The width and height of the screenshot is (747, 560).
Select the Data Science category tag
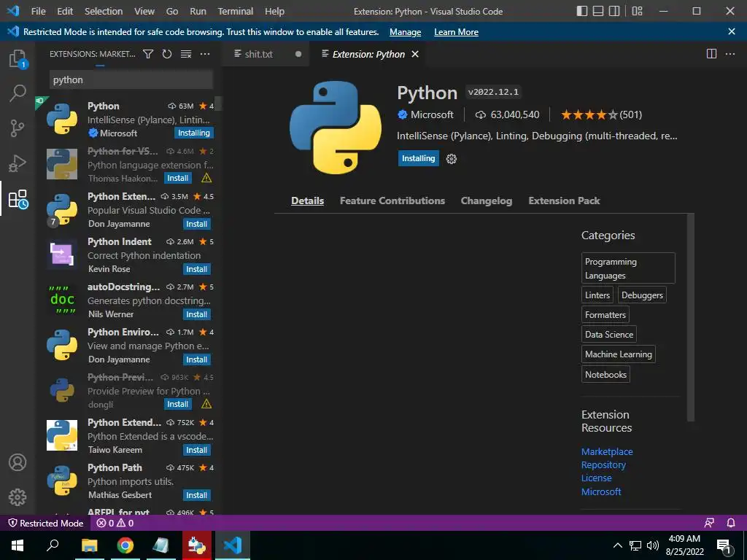pos(609,334)
